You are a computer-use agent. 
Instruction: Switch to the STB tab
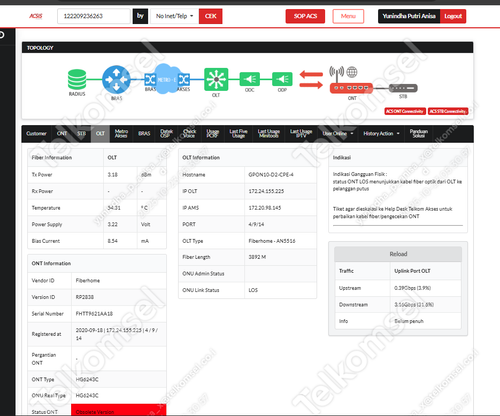click(81, 134)
